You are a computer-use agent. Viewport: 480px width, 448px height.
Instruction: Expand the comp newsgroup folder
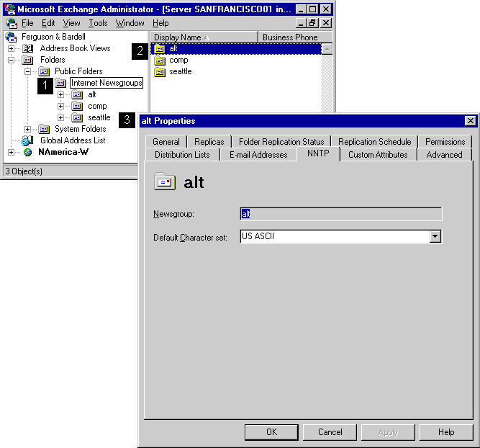[60, 107]
